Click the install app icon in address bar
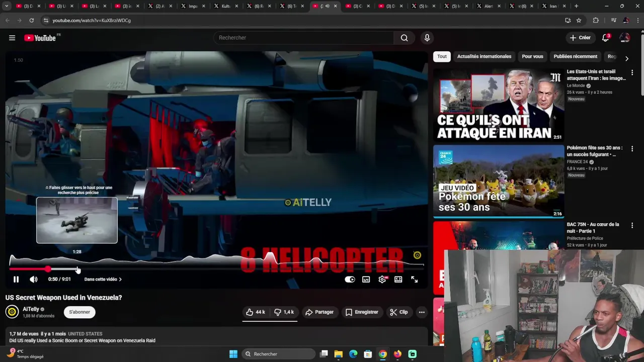This screenshot has height=362, width=644. 568,20
